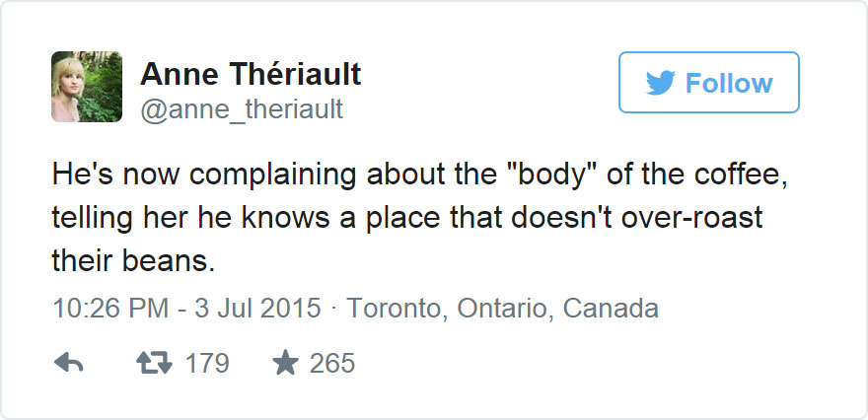Click the reply arrow icon
The width and height of the screenshot is (868, 420).
68,364
